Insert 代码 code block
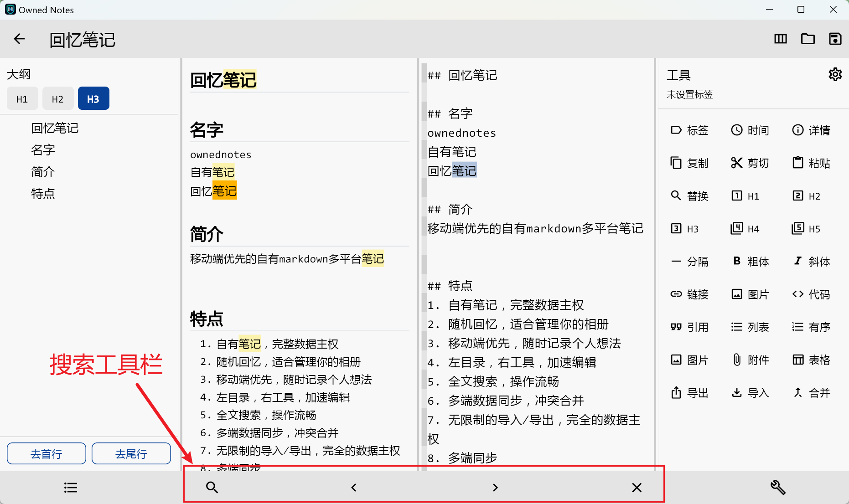Image resolution: width=849 pixels, height=504 pixels. [811, 294]
